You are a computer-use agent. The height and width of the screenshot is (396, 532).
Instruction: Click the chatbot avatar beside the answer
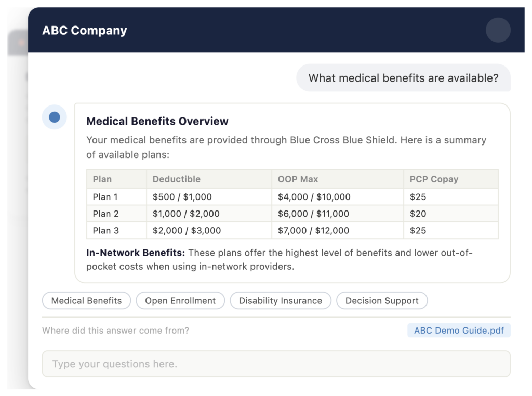[54, 117]
